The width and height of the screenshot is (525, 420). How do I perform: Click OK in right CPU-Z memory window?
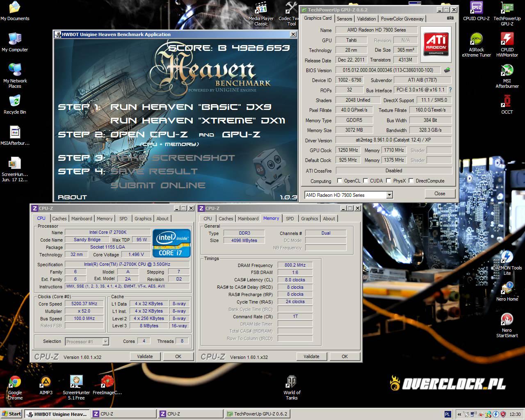pos(345,356)
